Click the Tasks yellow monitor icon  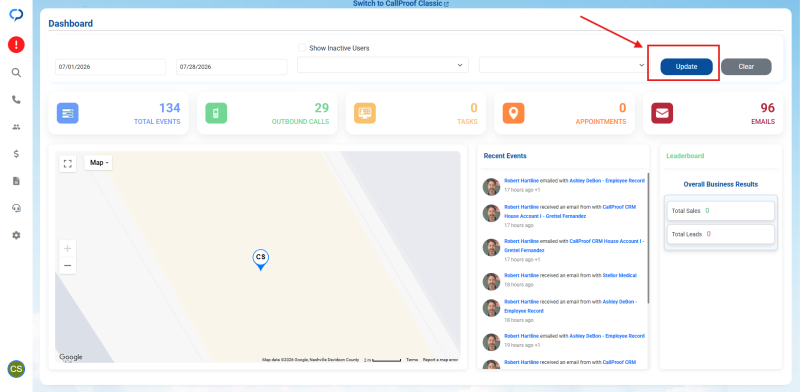(x=365, y=113)
